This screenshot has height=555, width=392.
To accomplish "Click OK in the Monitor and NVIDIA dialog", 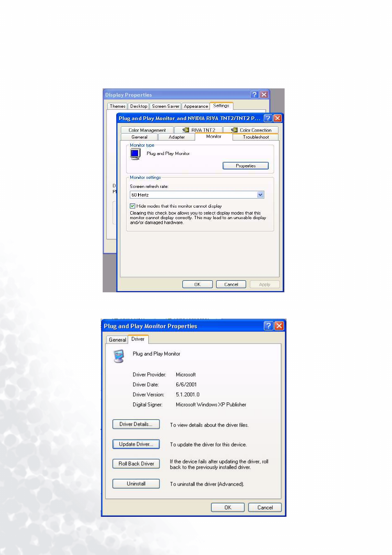I will point(198,284).
